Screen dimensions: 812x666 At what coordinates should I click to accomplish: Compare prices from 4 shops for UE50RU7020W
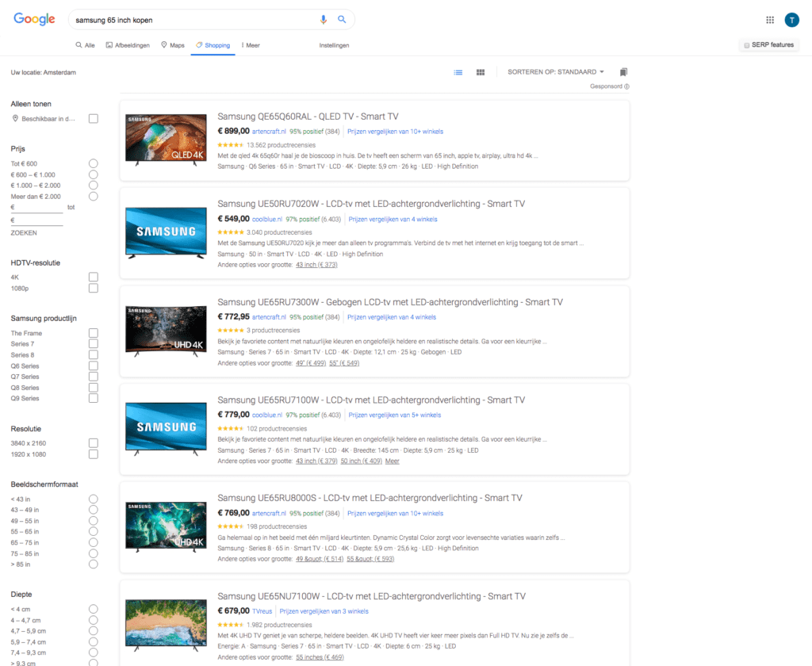pyautogui.click(x=393, y=220)
